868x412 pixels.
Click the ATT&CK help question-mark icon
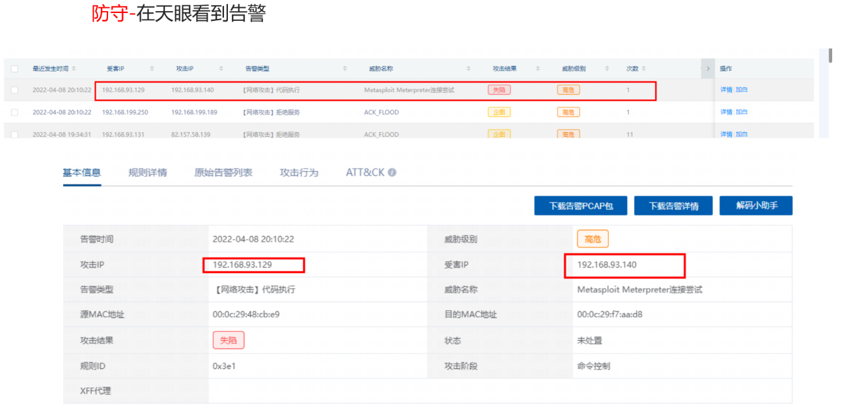(392, 173)
